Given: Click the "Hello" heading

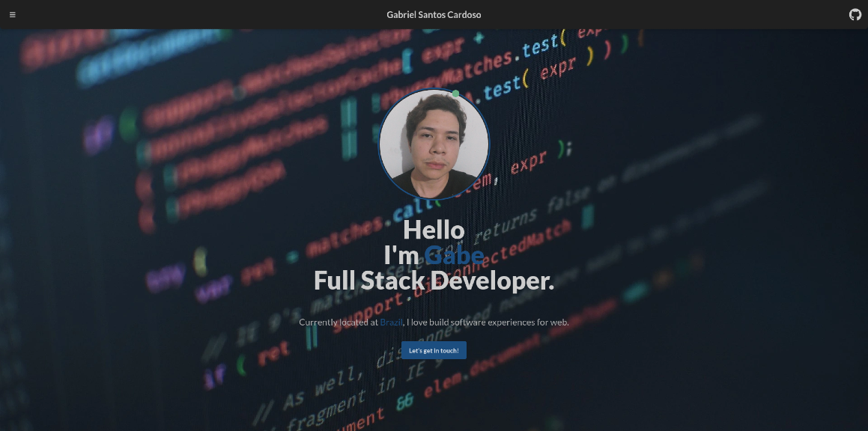Looking at the screenshot, I should coord(434,230).
